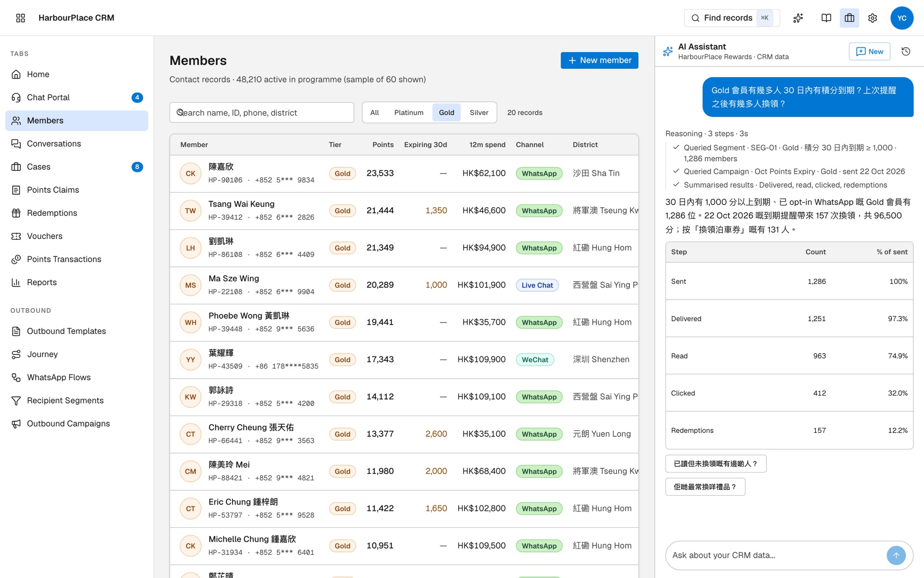
Task: Click the Points Transactions coins icon
Action: (x=16, y=259)
